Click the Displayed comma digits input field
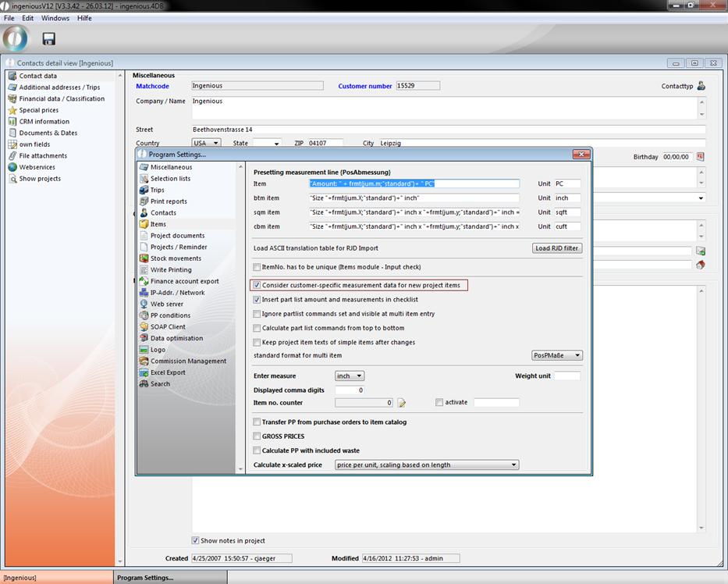 pos(350,390)
